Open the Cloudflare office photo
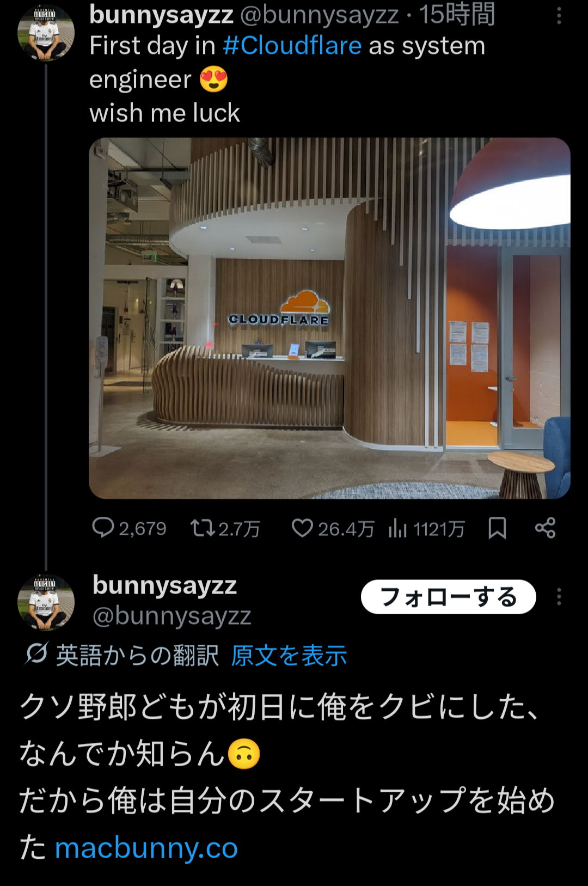This screenshot has width=588, height=886. [329, 318]
